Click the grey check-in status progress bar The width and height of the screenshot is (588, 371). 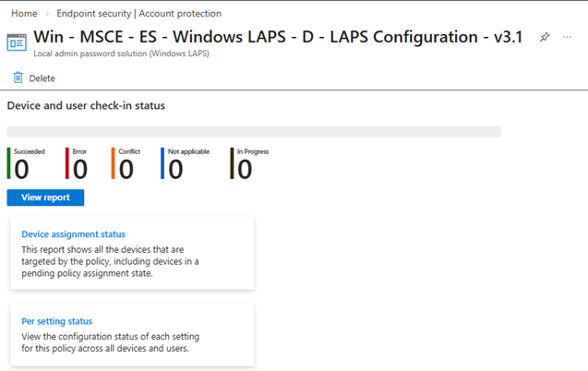[x=253, y=132]
